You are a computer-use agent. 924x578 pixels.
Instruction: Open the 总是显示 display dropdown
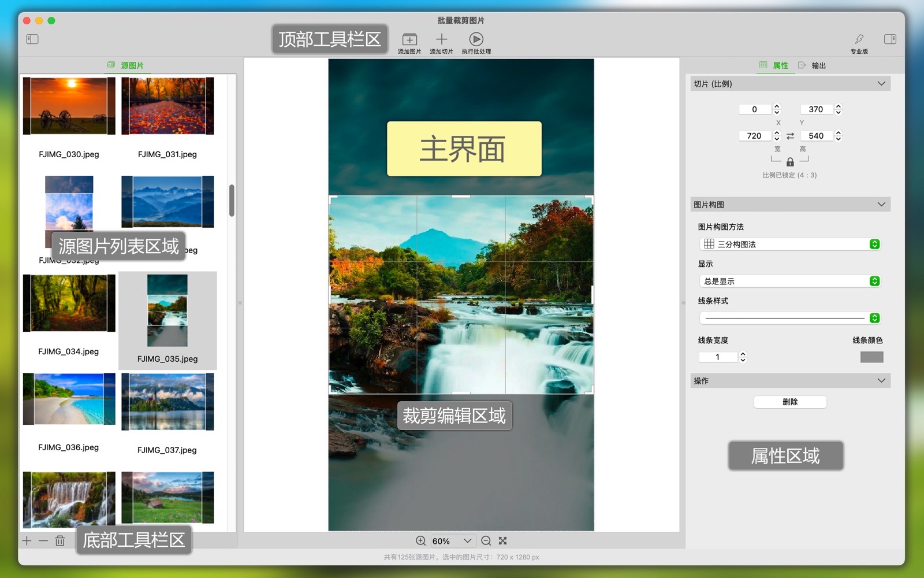[x=874, y=281]
